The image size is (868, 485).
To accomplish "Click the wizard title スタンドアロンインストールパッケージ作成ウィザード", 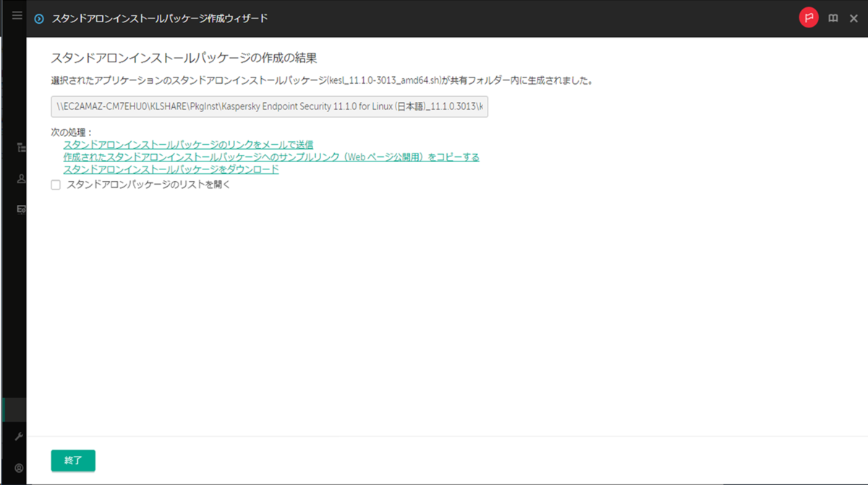I will 160,19.
